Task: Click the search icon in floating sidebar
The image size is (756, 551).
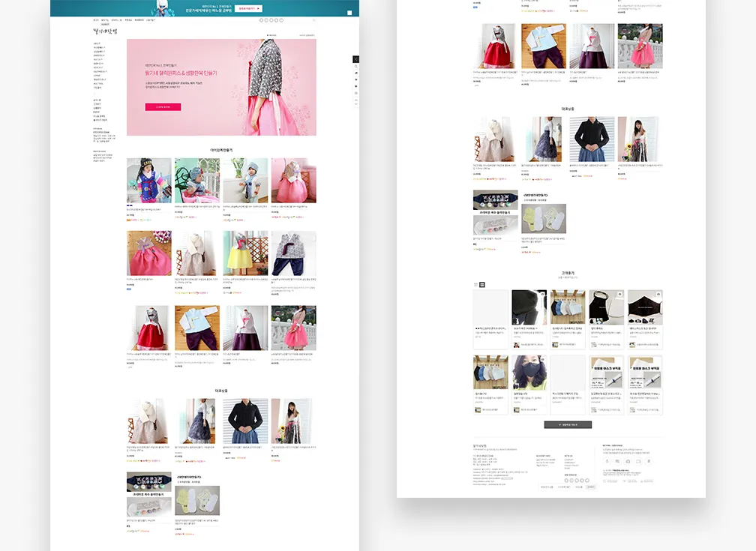Action: 355,67
